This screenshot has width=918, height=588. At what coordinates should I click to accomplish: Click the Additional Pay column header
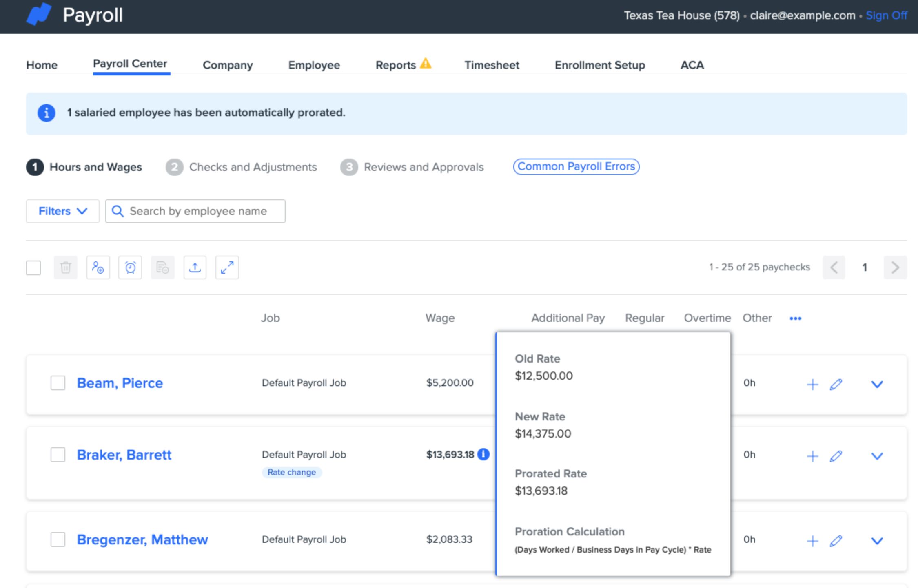click(x=568, y=318)
